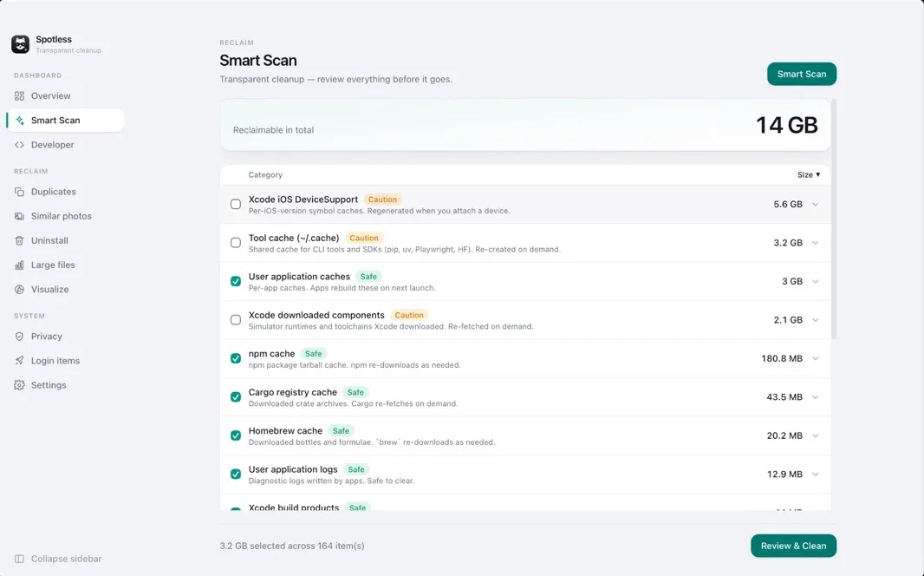Expand the Xcode iOS DeviceSupport row chevron

(816, 205)
